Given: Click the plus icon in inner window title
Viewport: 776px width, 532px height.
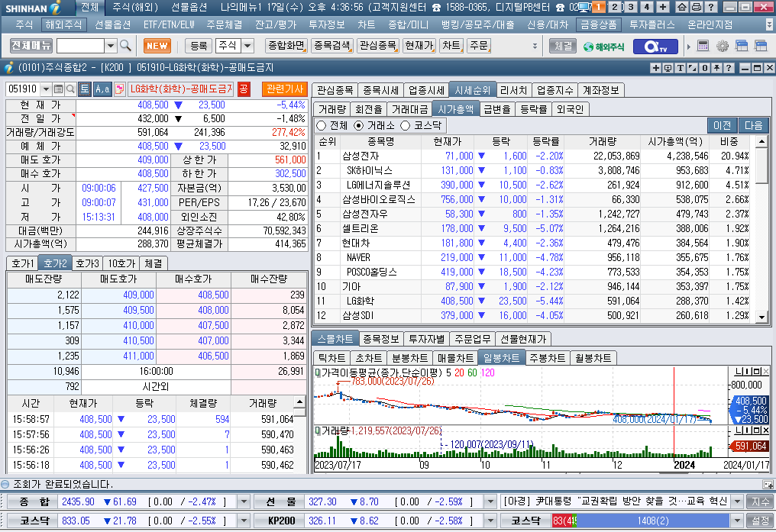Looking at the screenshot, I should (656, 68).
